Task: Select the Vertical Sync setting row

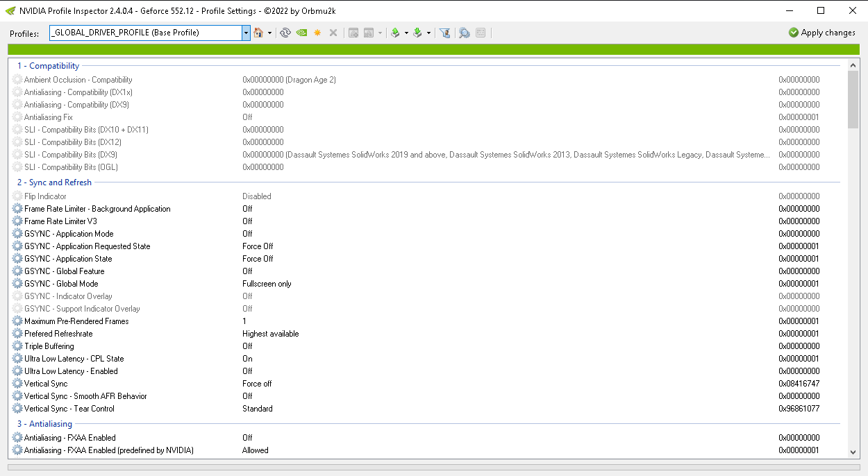Action: point(426,384)
